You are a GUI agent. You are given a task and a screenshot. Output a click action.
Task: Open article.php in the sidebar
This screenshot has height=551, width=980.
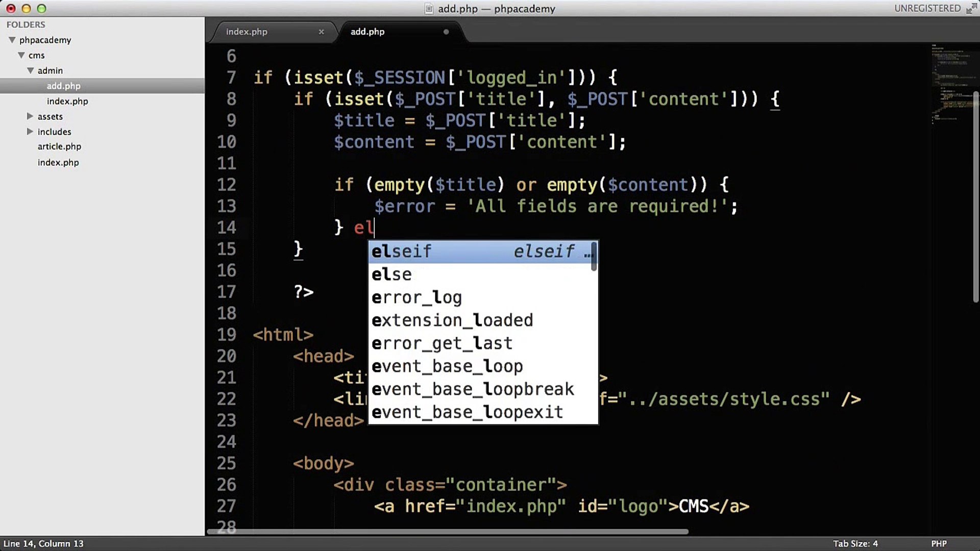(x=59, y=146)
